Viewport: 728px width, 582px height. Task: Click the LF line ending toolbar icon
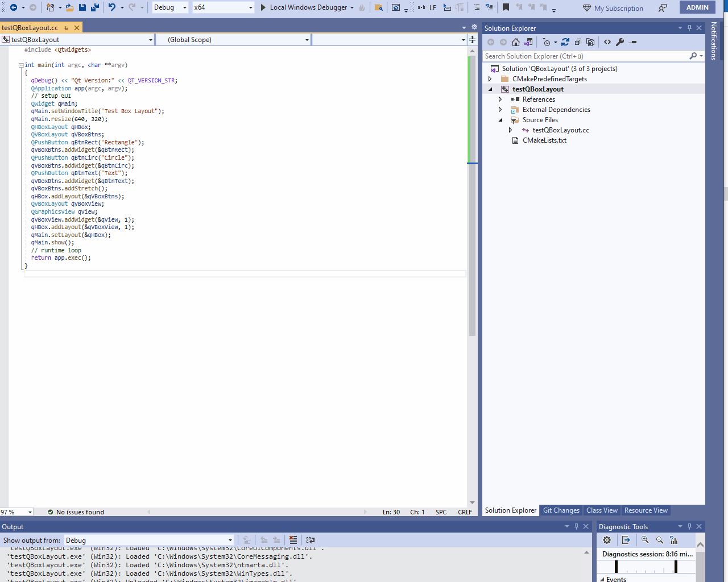(433, 7)
